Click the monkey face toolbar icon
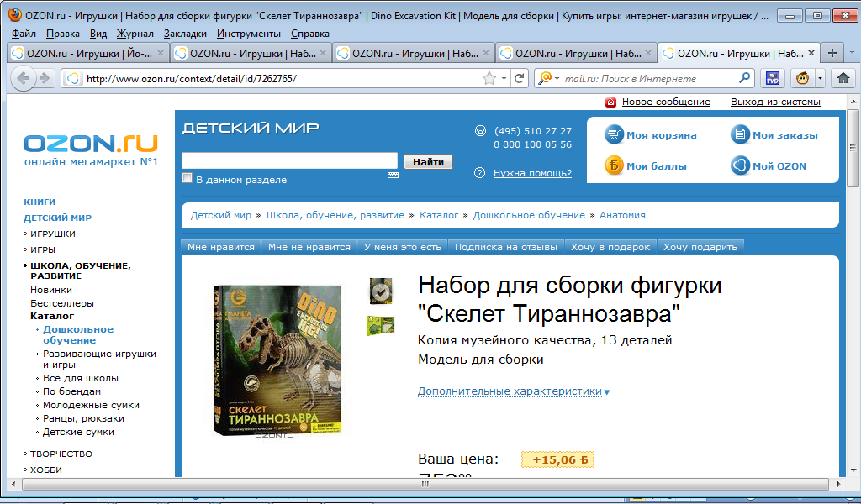The image size is (861, 504). click(x=802, y=78)
